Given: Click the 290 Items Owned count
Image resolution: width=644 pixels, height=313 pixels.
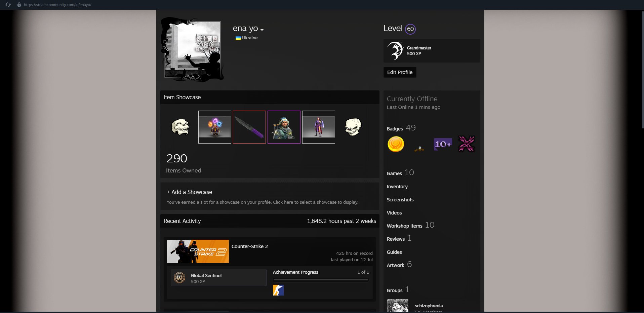Looking at the screenshot, I should 184,163.
